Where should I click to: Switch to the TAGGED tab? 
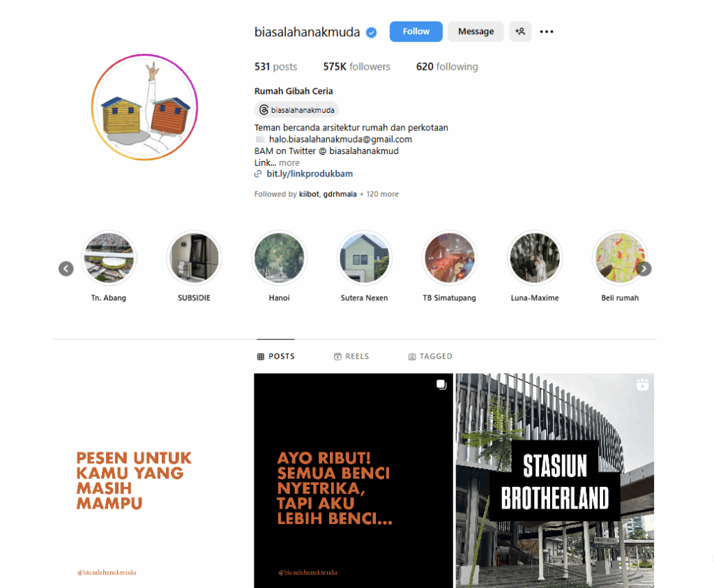430,356
